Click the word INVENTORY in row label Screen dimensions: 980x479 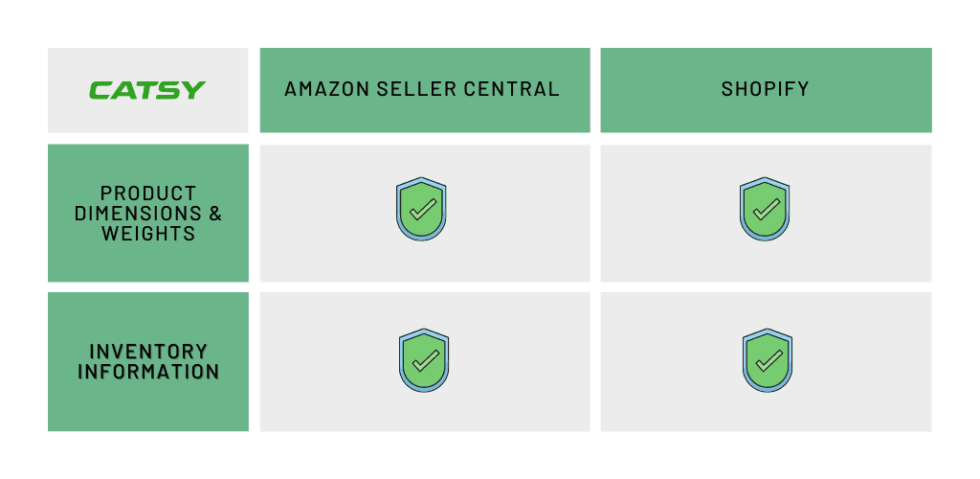(x=148, y=352)
